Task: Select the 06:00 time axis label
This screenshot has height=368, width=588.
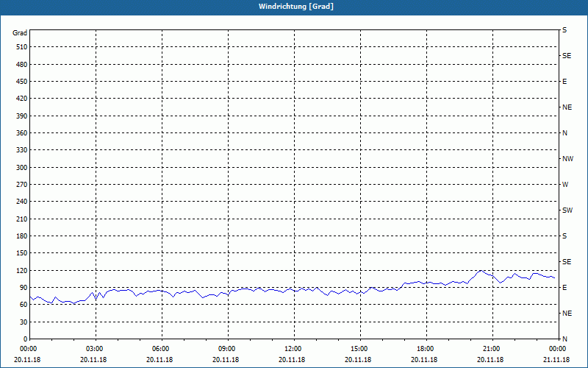Action: tap(162, 349)
